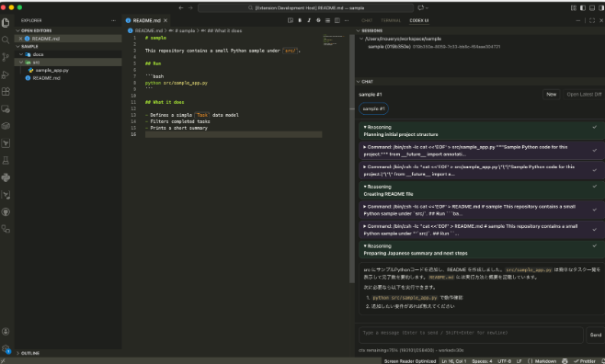Click the editor vertical scrollbar

point(351,159)
